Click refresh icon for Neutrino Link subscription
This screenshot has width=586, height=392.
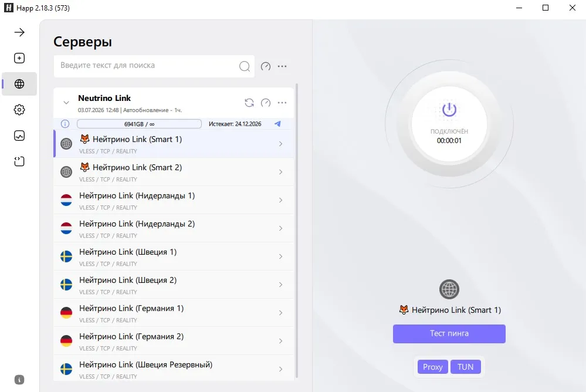pyautogui.click(x=249, y=103)
